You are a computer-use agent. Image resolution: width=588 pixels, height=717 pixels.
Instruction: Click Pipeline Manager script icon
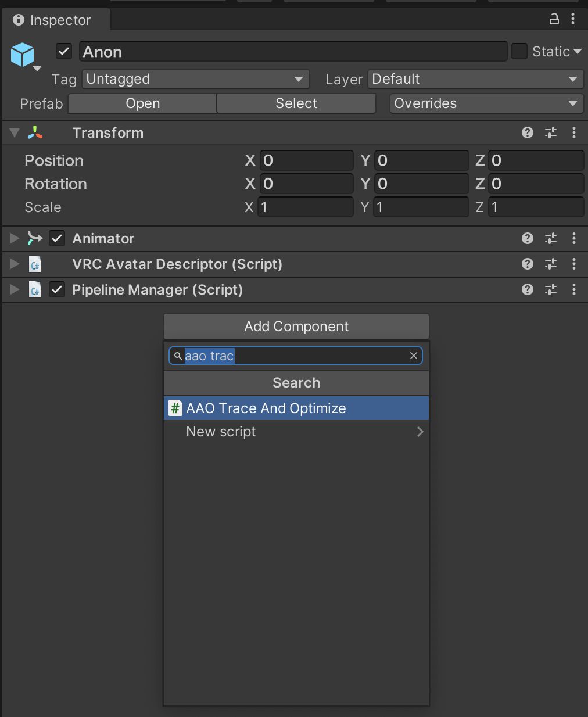35,290
